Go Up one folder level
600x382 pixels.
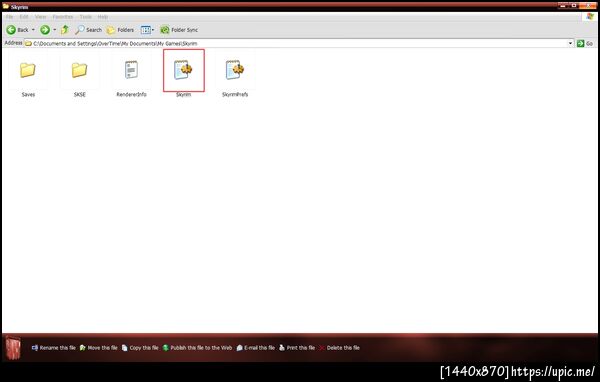pos(65,29)
